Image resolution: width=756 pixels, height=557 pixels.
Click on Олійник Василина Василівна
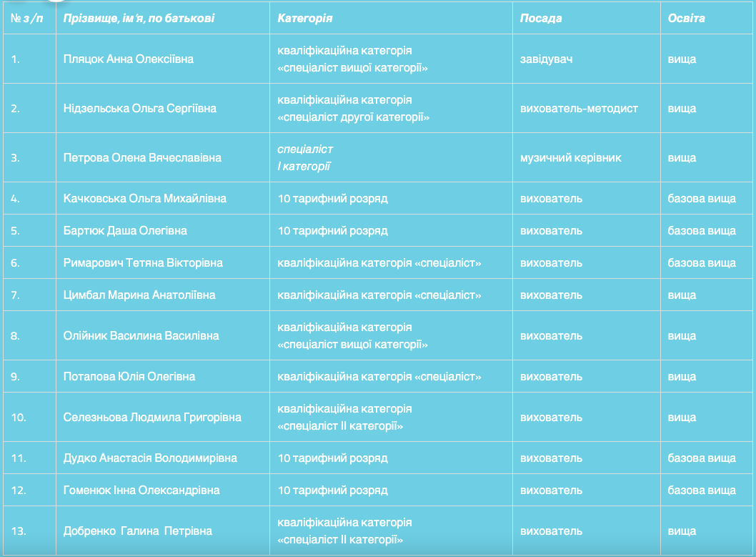click(141, 336)
